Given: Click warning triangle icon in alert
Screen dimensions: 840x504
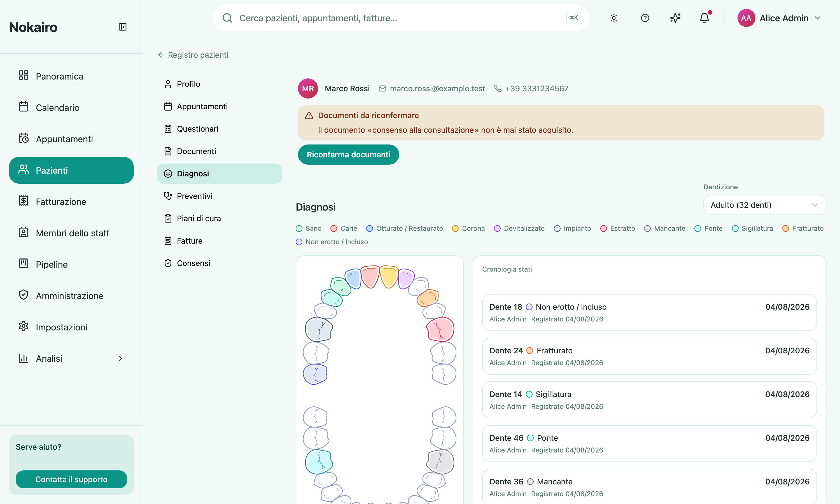Looking at the screenshot, I should [x=309, y=115].
